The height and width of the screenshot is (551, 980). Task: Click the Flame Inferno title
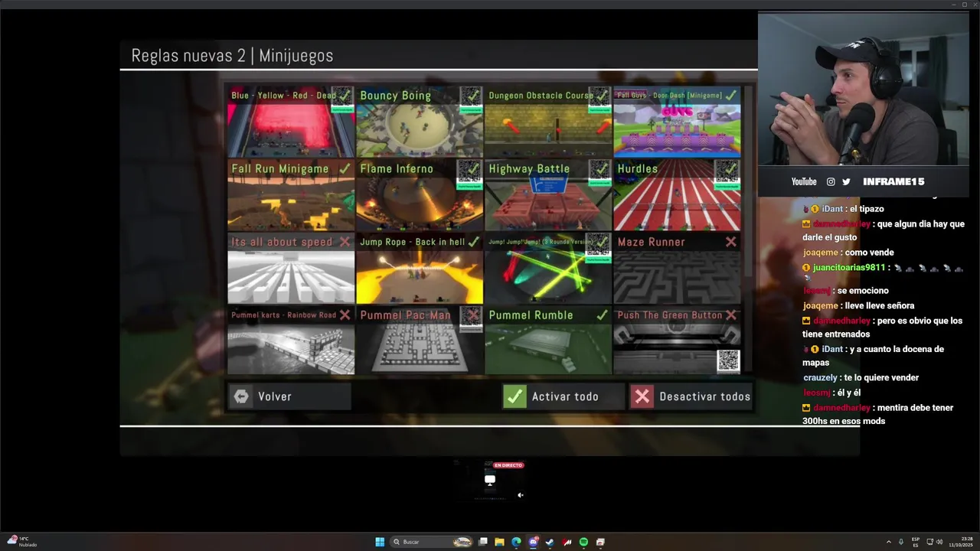click(397, 168)
